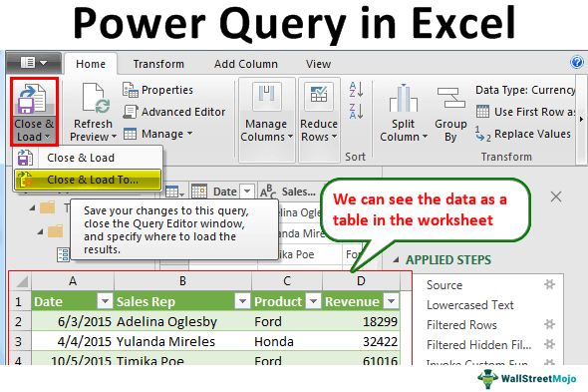Open the worksheet Product filter dropdown
588x392 pixels.
(x=313, y=301)
